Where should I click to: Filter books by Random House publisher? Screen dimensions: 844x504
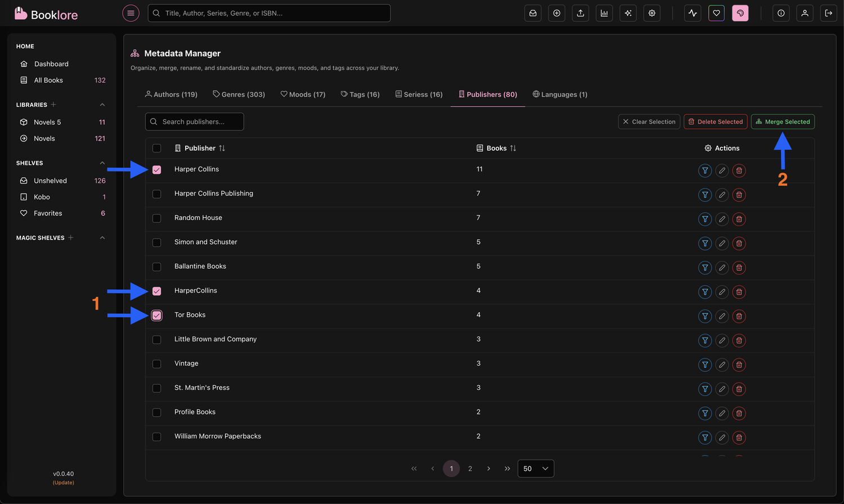tap(705, 219)
